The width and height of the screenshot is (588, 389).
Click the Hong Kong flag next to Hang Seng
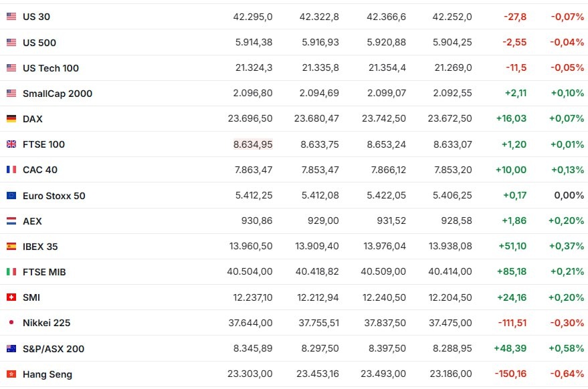[x=11, y=374]
